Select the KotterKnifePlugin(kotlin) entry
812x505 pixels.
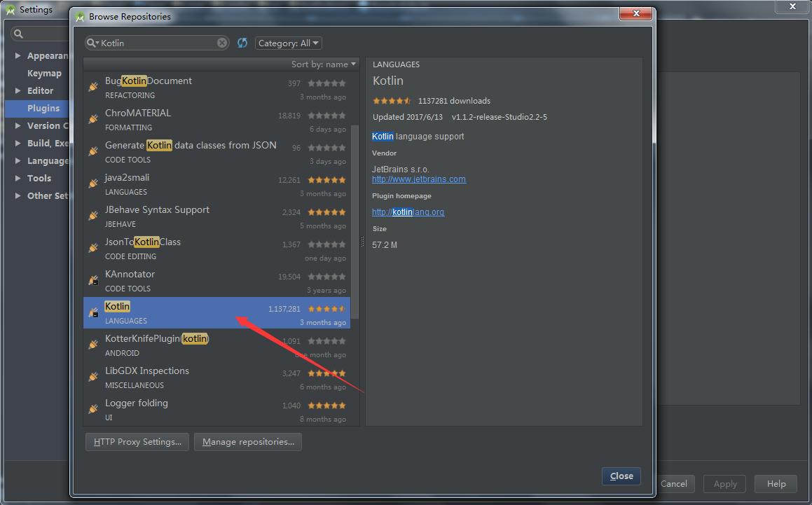click(x=217, y=345)
